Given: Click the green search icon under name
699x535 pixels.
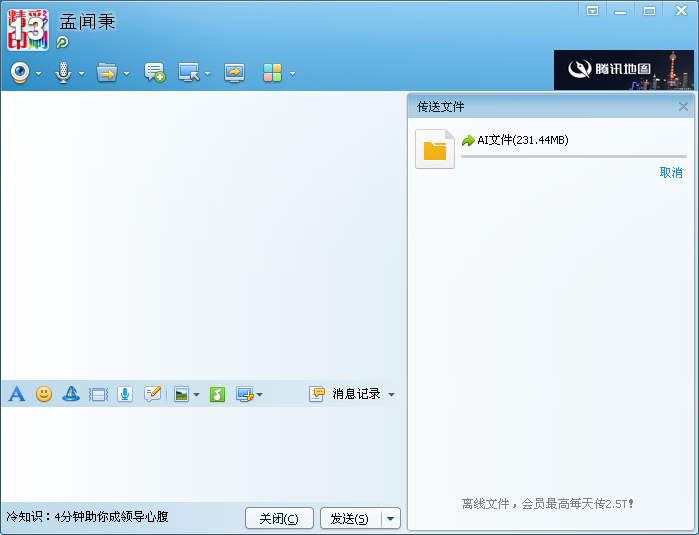Looking at the screenshot, I should (62, 42).
